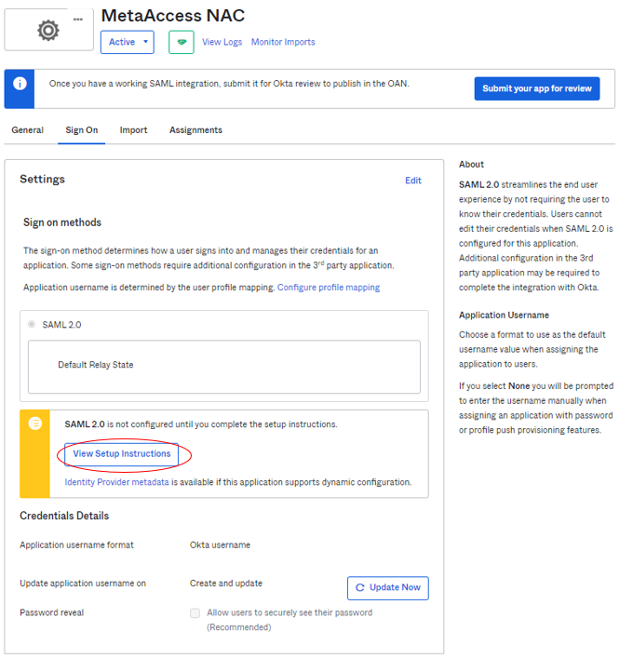
Task: Click the Create and update value
Action: pos(226,584)
